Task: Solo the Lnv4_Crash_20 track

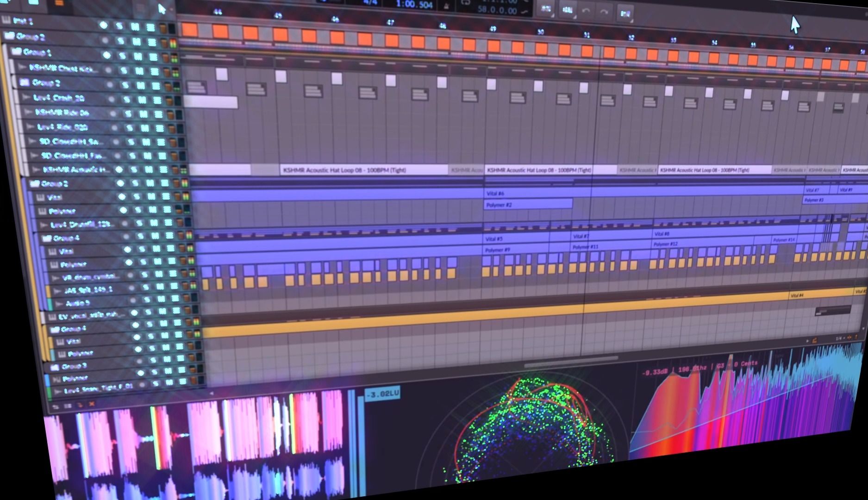Action: click(x=127, y=99)
